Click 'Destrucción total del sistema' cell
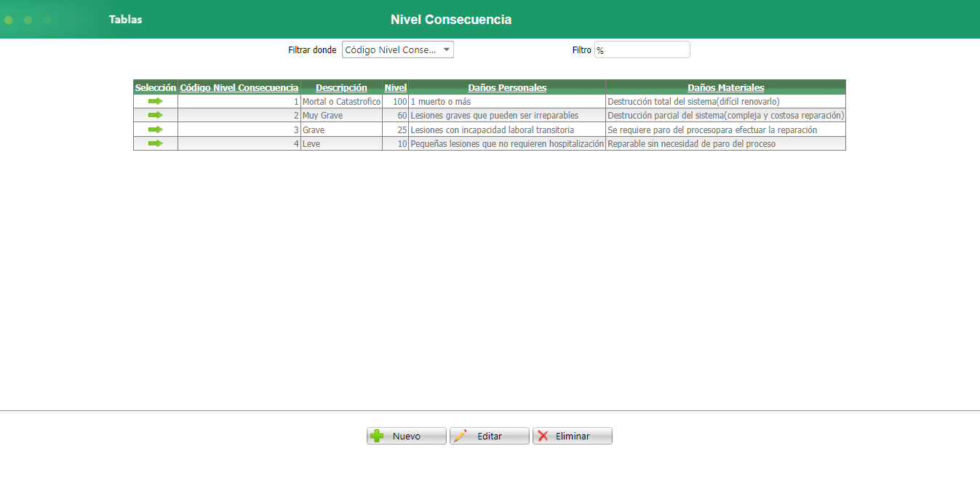The width and height of the screenshot is (980, 478). tap(725, 102)
